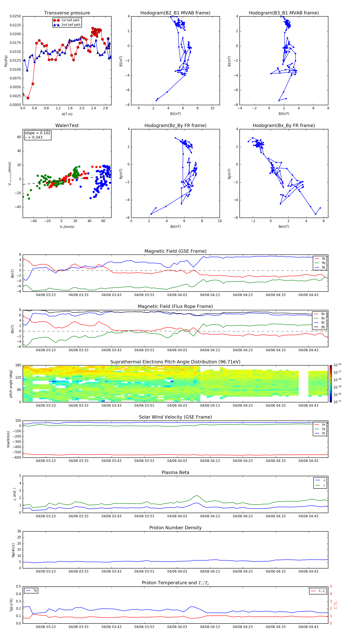Click the "V_remaining(km/s)" y-axis label
Image resolution: width=351 pixels, height=644 pixels.
click(10, 173)
